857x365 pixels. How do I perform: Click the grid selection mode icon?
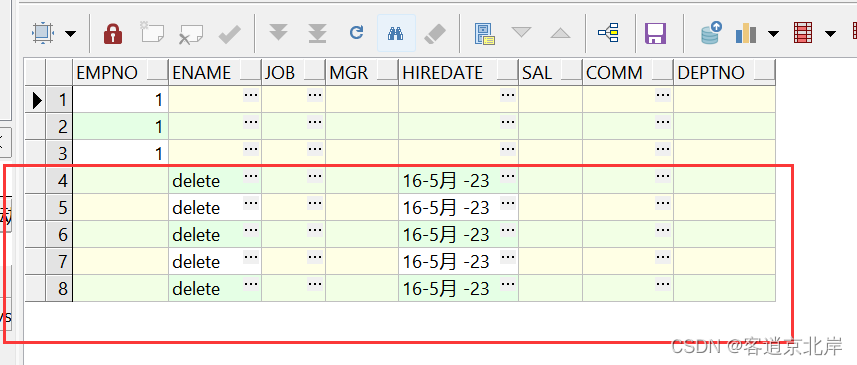(x=43, y=34)
